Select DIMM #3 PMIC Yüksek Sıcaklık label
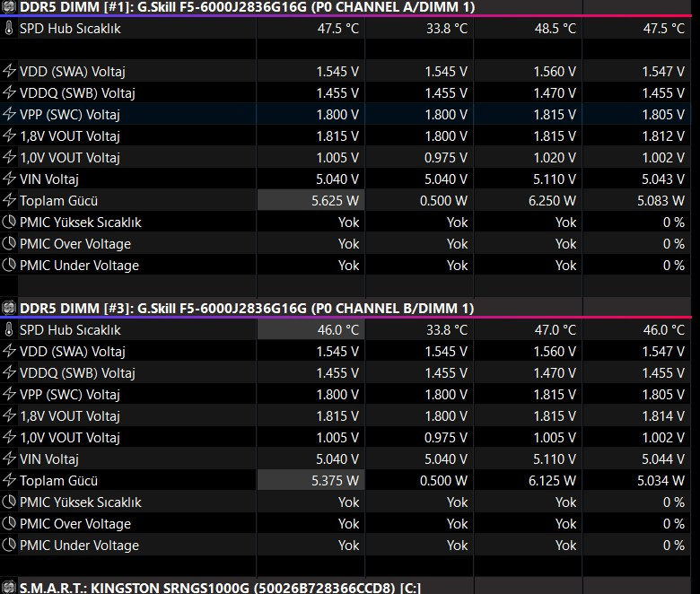The image size is (700, 594). coord(81,502)
